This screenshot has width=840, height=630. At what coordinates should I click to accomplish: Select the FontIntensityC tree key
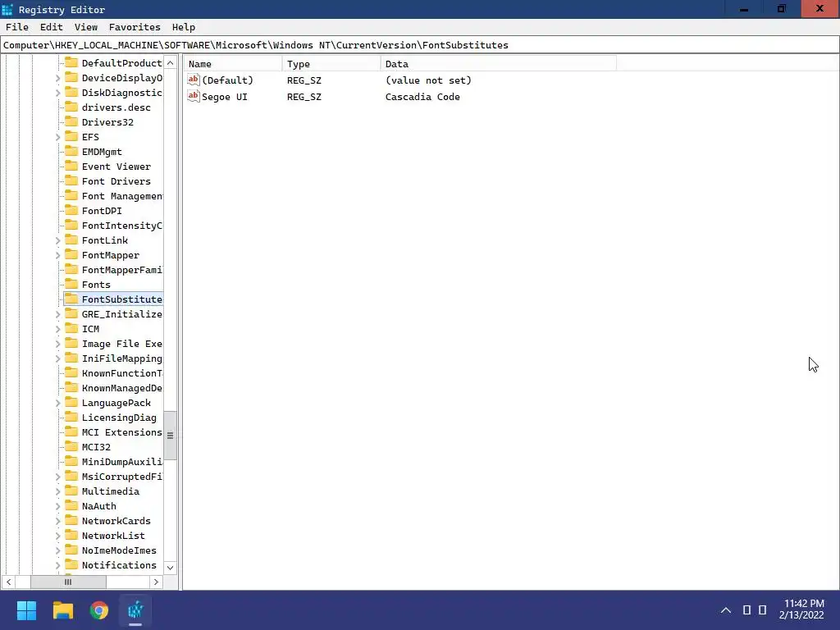pyautogui.click(x=121, y=226)
